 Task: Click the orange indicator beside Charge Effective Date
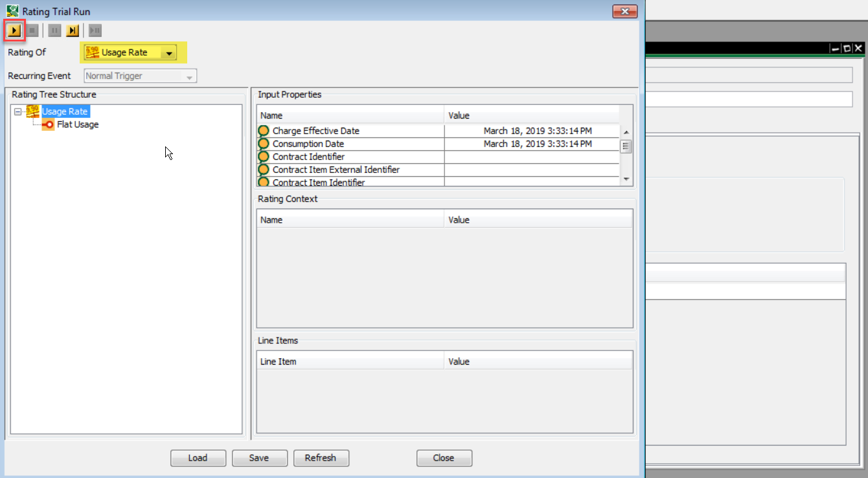263,130
